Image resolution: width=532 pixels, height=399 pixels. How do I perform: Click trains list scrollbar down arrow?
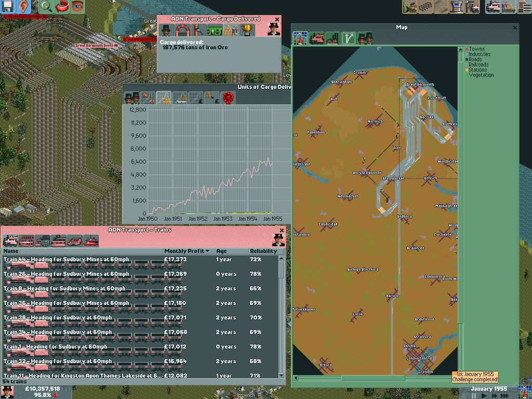(281, 375)
